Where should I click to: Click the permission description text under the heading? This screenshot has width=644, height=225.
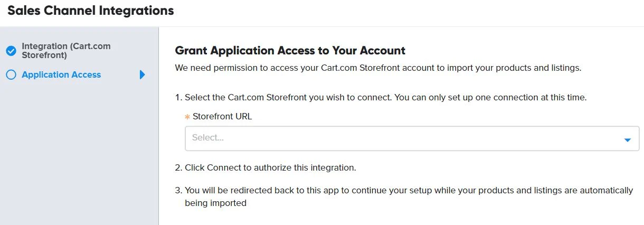[x=378, y=68]
